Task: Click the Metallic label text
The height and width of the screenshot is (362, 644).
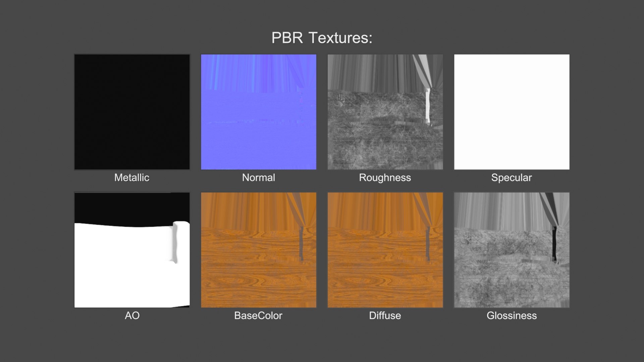Action: (132, 178)
